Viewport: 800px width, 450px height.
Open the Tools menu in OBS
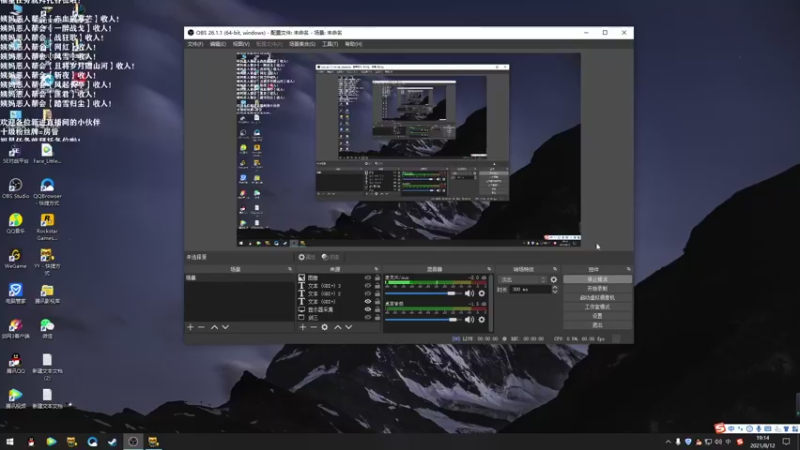tap(330, 44)
